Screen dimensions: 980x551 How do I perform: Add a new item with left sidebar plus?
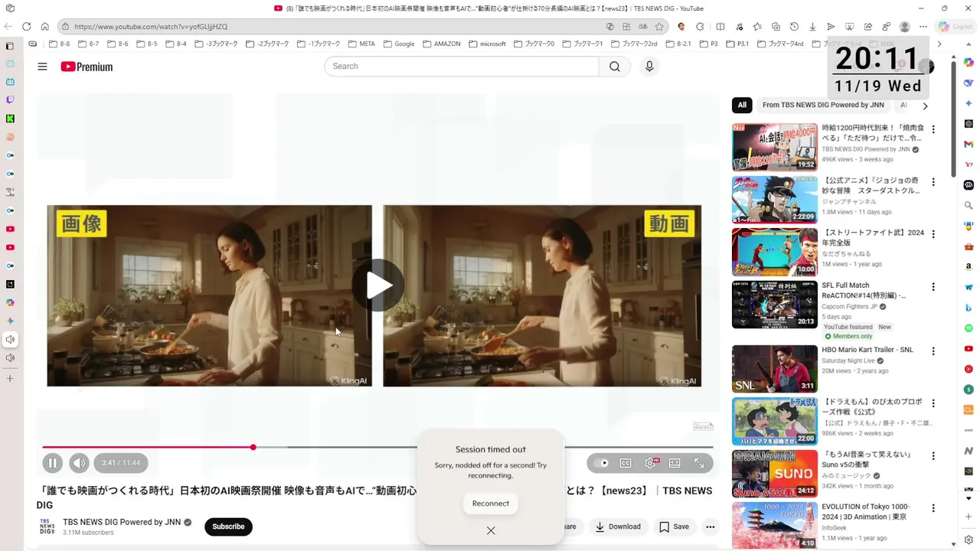10,379
